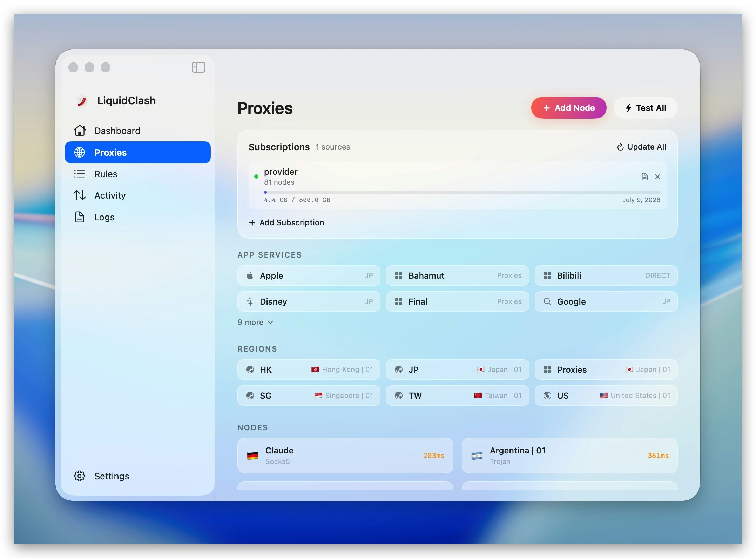Open the HK region node selector

coord(309,370)
